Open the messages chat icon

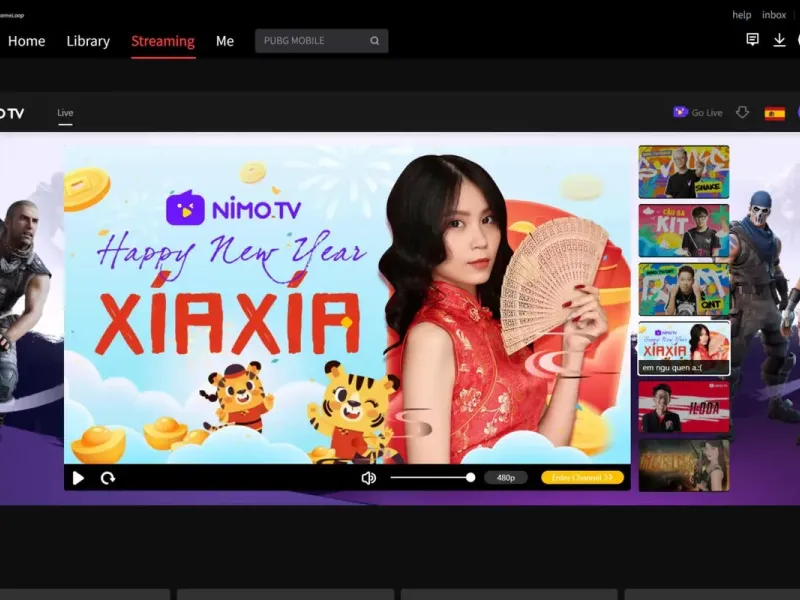coord(752,39)
